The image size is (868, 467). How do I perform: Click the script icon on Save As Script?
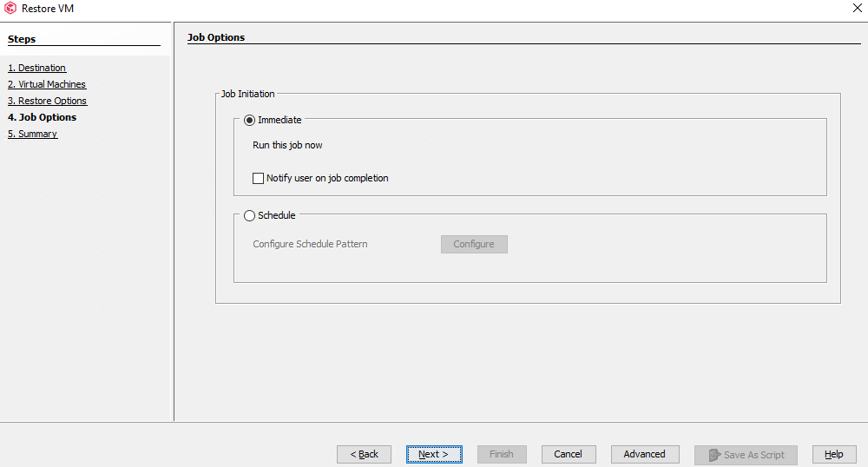714,455
